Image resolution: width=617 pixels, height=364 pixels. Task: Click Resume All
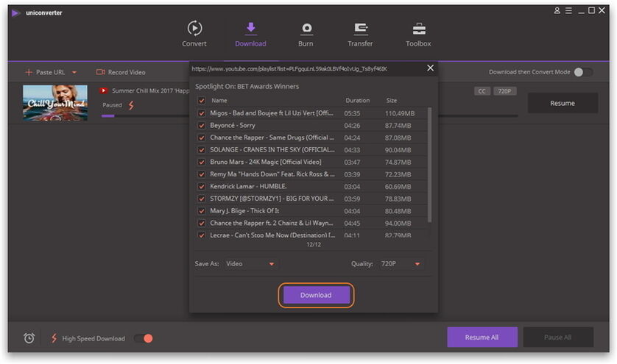point(482,338)
